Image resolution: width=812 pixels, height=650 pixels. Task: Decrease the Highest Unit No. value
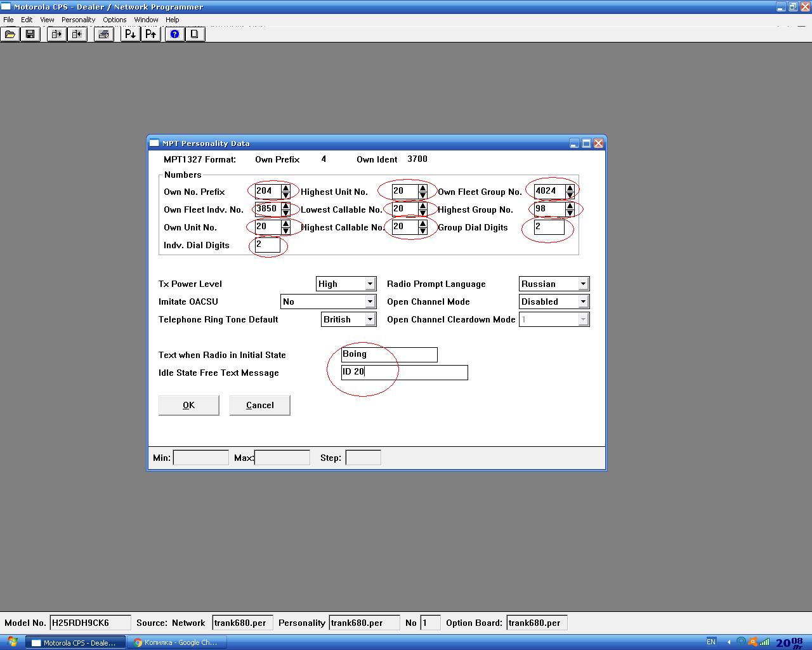tap(422, 195)
